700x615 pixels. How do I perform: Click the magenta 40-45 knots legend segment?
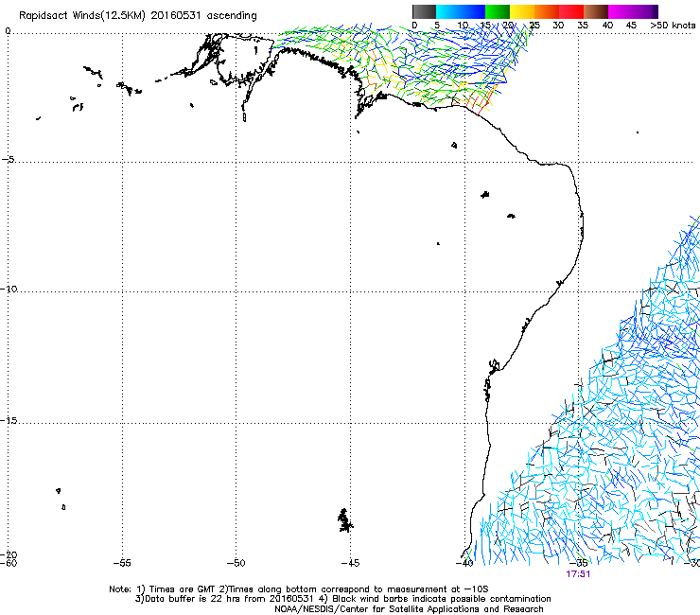(x=621, y=11)
